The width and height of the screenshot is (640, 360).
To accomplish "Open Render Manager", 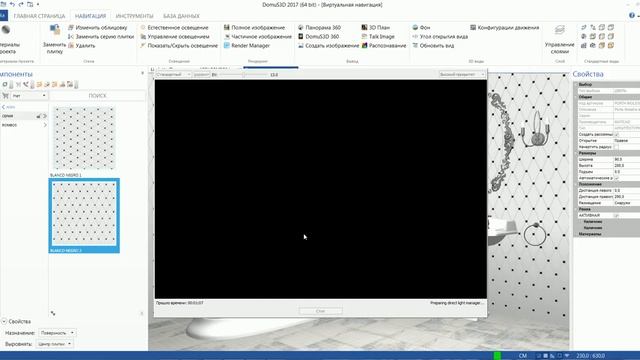I will coord(247,45).
